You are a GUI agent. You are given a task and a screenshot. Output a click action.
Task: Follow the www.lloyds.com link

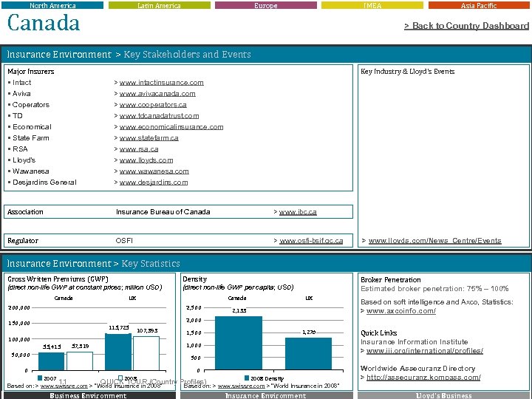pos(146,160)
